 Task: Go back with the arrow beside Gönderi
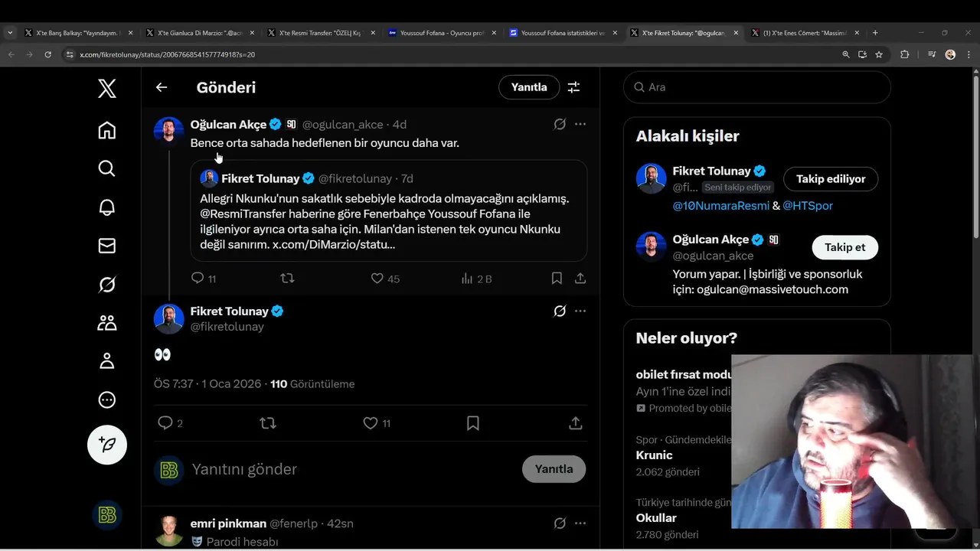click(162, 87)
